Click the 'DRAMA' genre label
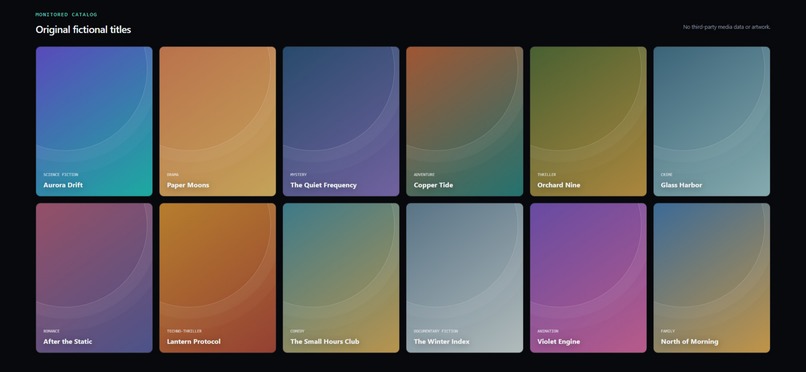The width and height of the screenshot is (806, 372). pos(173,175)
